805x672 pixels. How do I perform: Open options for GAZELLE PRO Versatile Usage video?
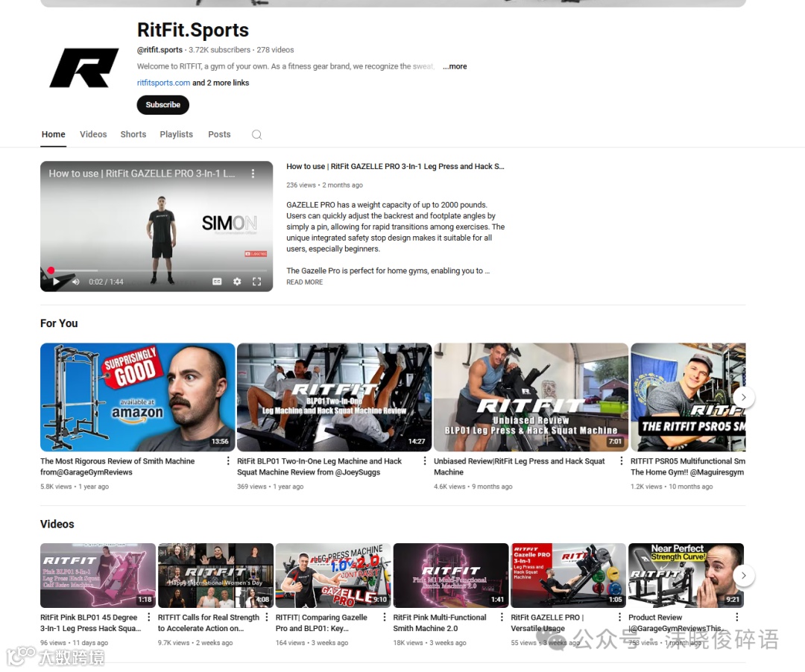coord(619,617)
